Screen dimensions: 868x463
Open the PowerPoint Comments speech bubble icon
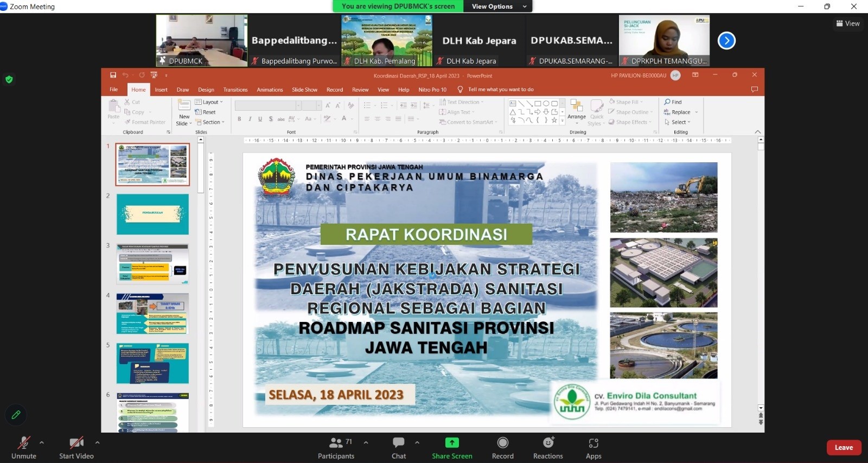click(754, 90)
